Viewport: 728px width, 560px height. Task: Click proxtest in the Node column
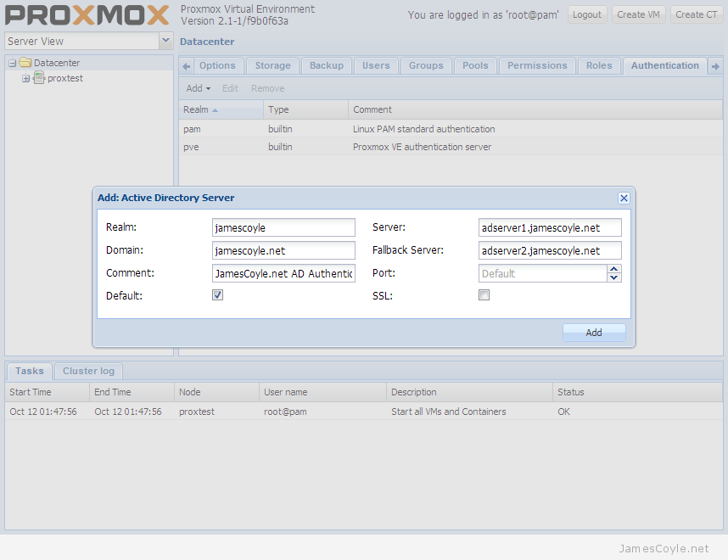coord(197,412)
